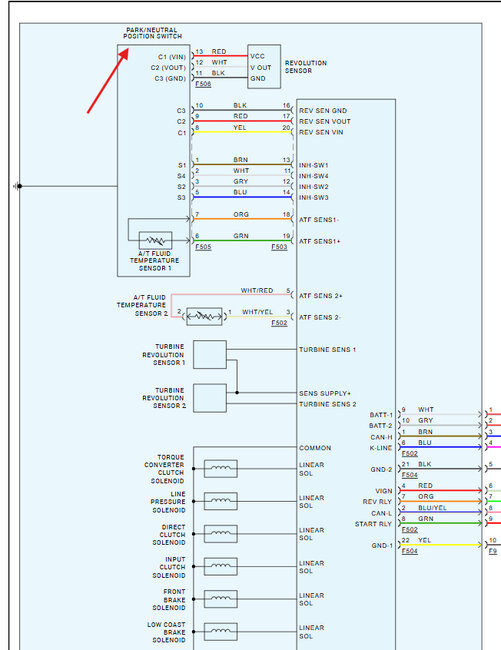
Task: Open F502 link below START RLY wire
Action: 409,530
